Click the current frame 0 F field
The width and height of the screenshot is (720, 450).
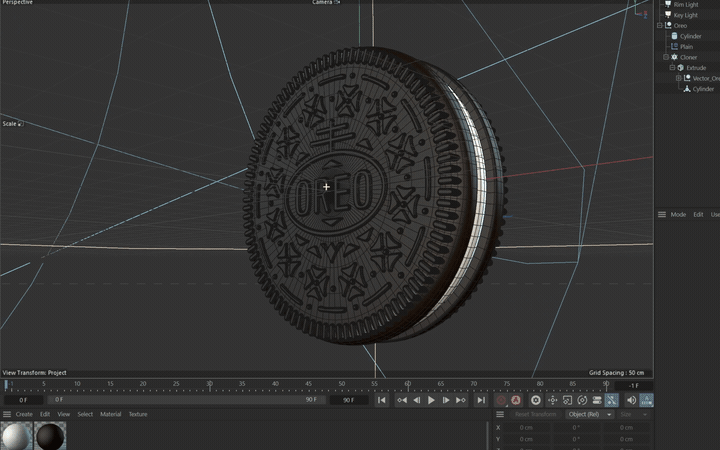(x=23, y=400)
